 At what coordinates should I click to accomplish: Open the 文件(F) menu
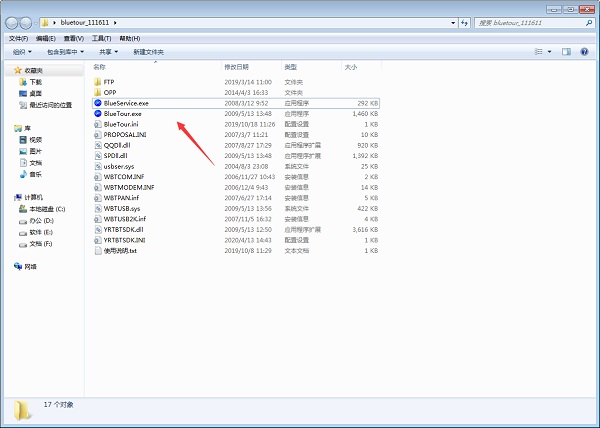coord(17,37)
